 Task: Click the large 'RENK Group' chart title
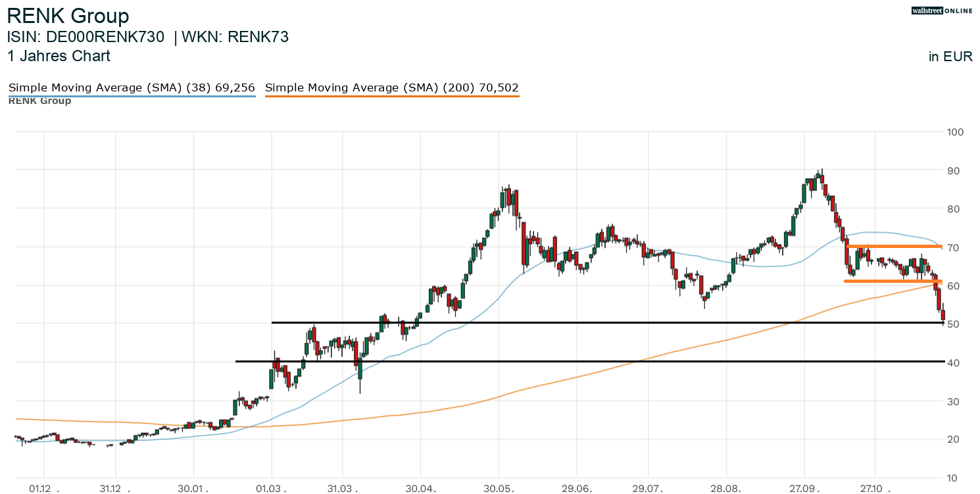coord(68,16)
